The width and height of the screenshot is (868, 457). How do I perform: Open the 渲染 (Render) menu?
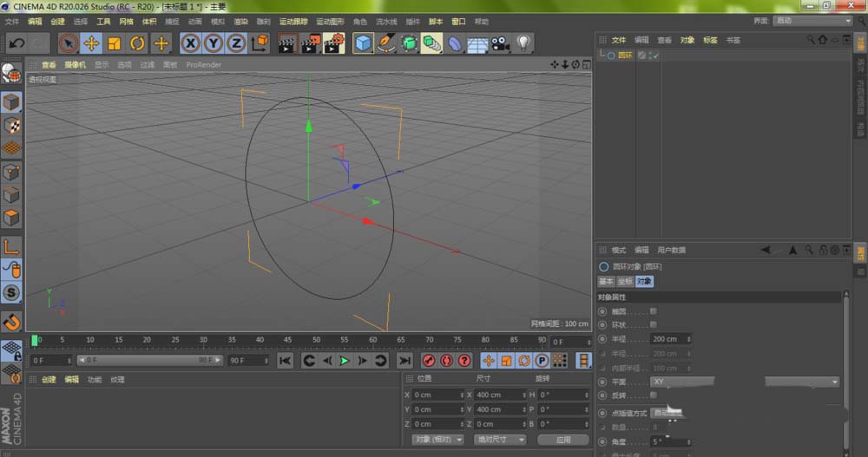pos(241,21)
